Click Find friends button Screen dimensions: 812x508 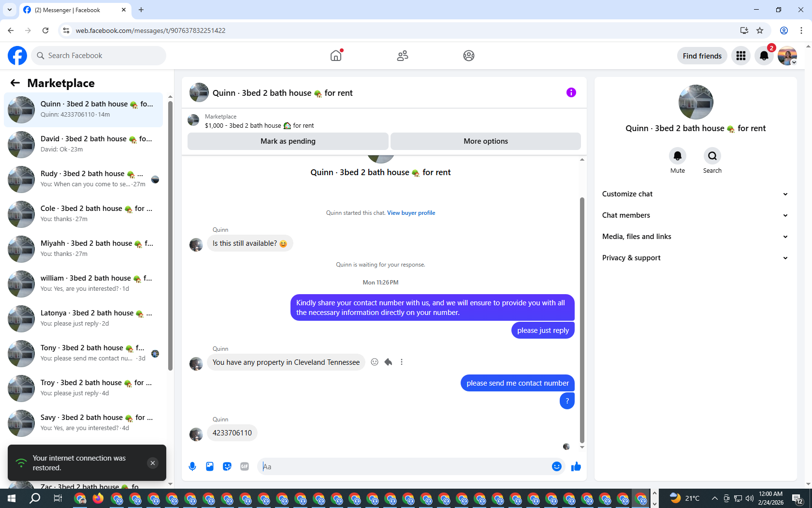coord(702,56)
